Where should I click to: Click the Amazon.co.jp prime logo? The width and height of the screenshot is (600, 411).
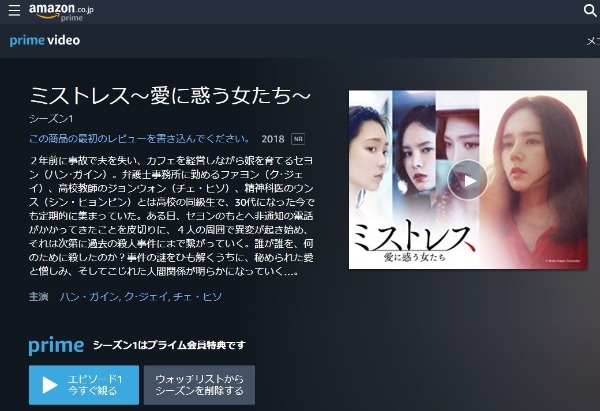coord(61,12)
